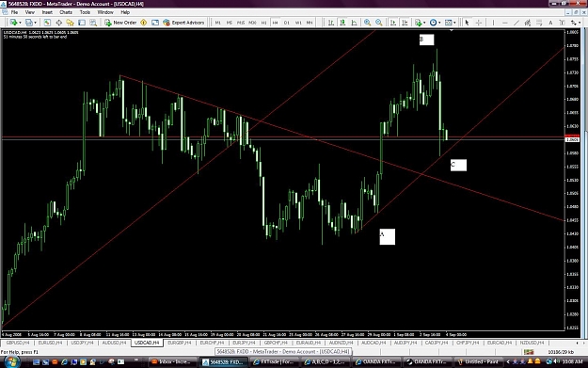Toggle the full screen chart icon
This screenshot has width=588, height=368.
[155, 23]
